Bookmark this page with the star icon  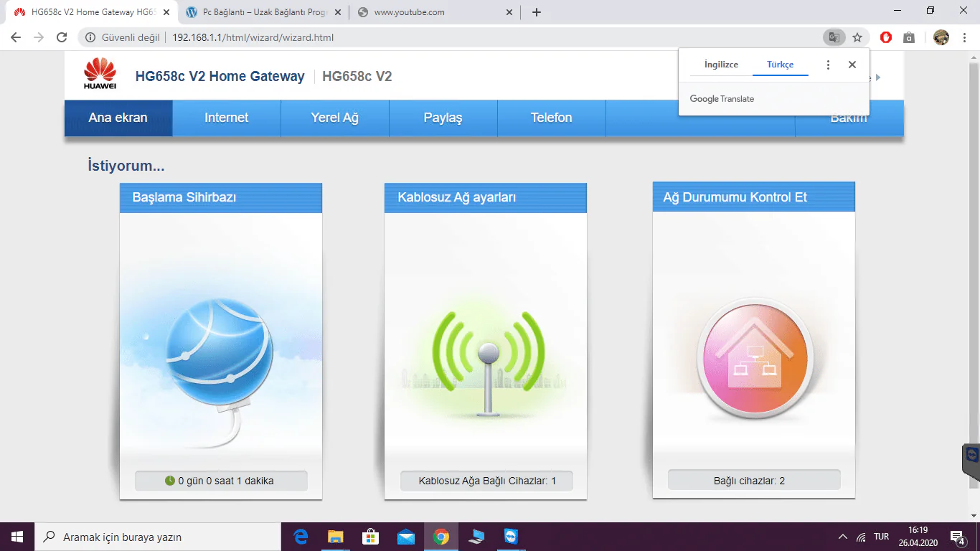tap(857, 37)
